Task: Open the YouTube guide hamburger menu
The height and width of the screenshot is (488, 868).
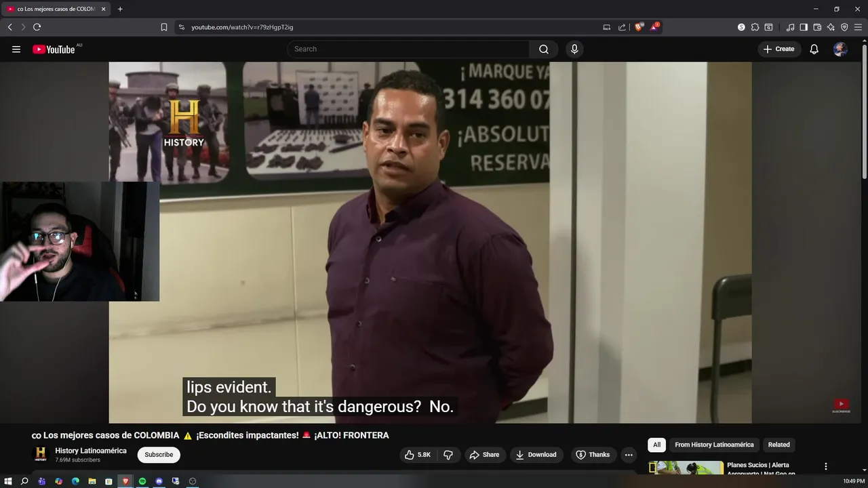Action: (x=16, y=49)
